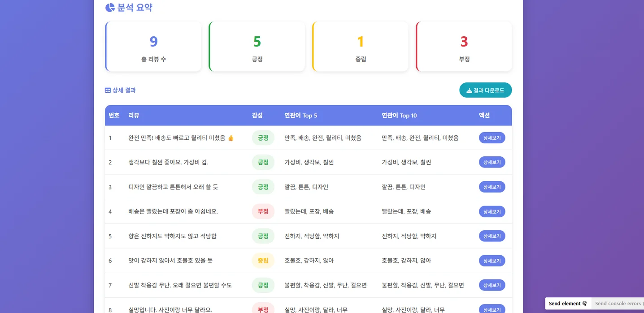Click the 긍정 badge for 가성비 갑 review
644x313 pixels.
coord(263,162)
